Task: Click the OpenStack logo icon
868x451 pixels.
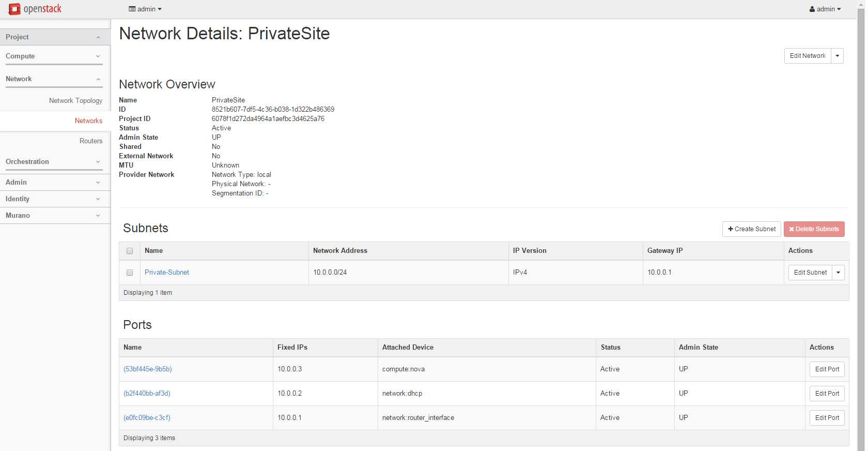Action: 14,9
